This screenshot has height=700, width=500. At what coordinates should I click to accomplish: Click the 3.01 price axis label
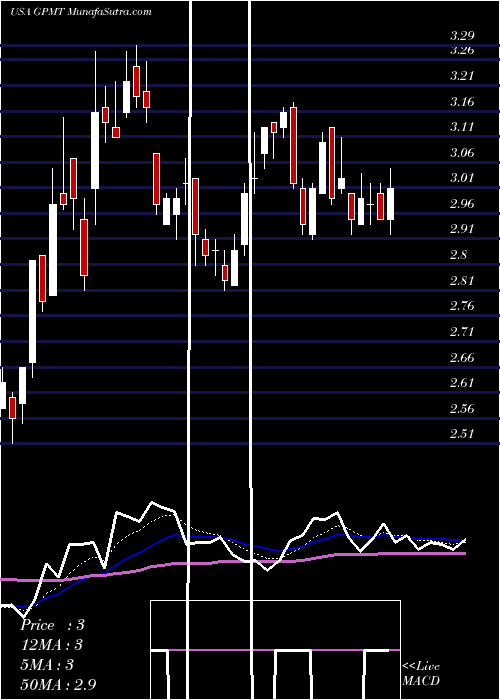point(462,179)
